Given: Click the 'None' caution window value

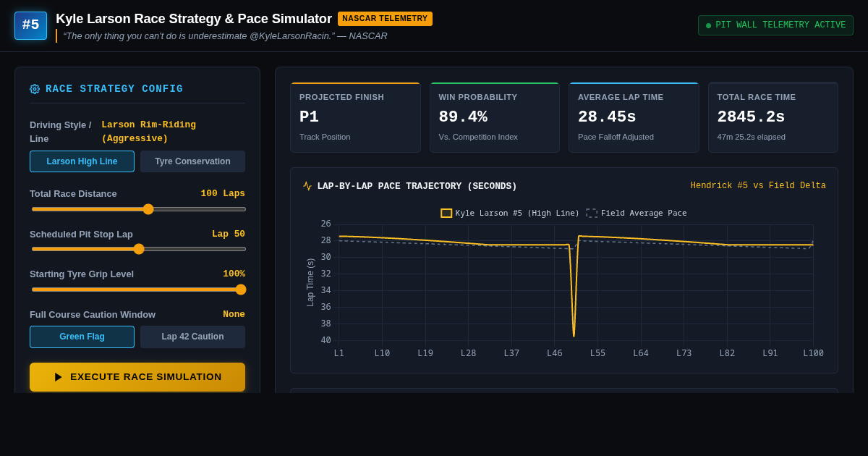Looking at the screenshot, I should (234, 315).
